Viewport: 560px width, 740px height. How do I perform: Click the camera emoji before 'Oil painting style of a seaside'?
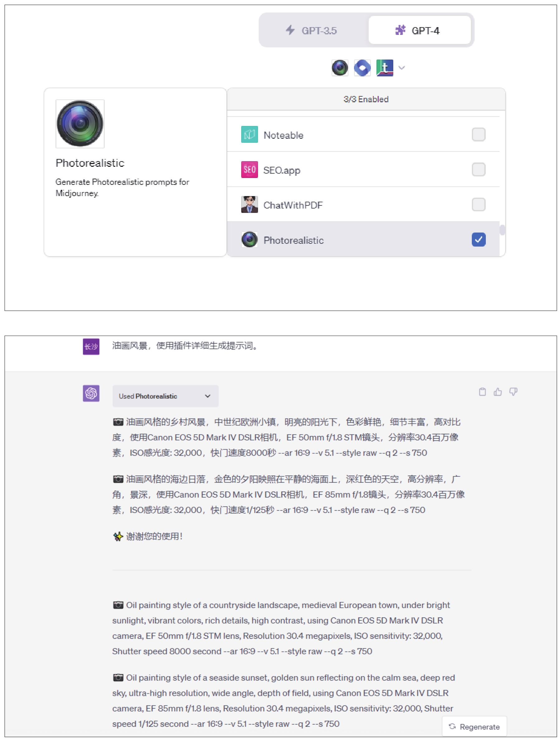(118, 677)
